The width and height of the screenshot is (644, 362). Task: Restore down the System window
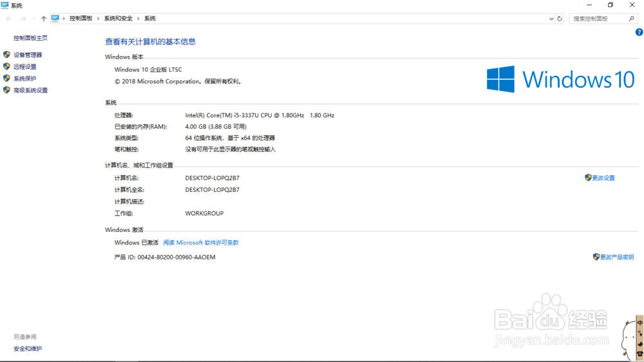click(611, 5)
